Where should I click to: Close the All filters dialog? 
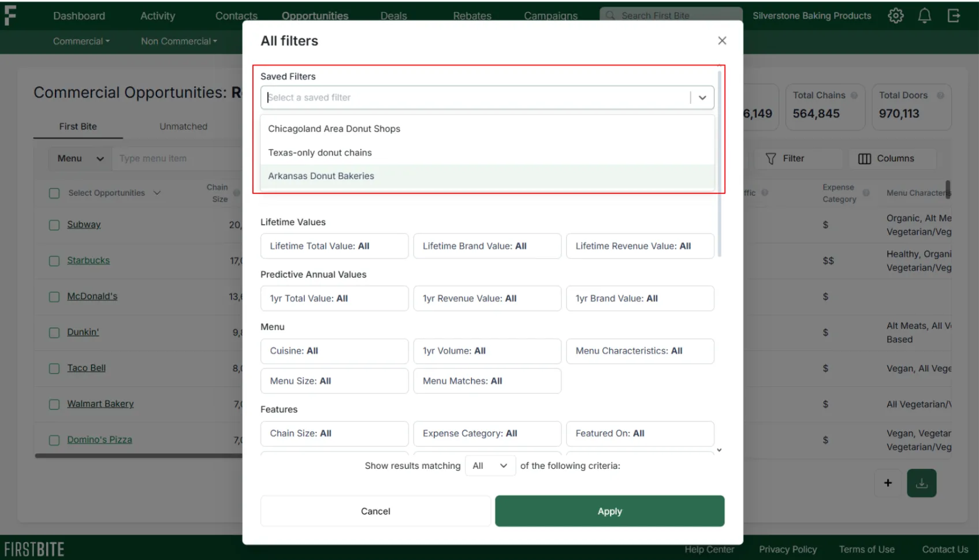click(x=722, y=40)
